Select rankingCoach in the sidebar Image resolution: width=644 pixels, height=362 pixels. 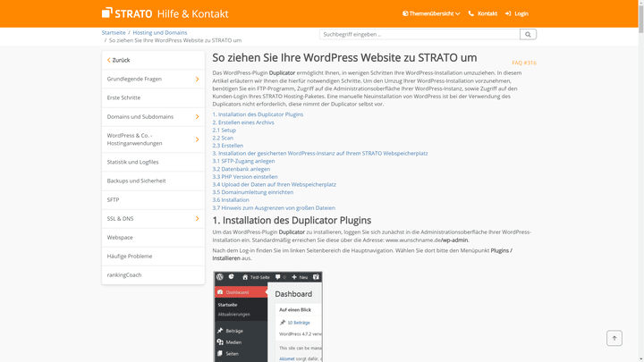coord(153,275)
